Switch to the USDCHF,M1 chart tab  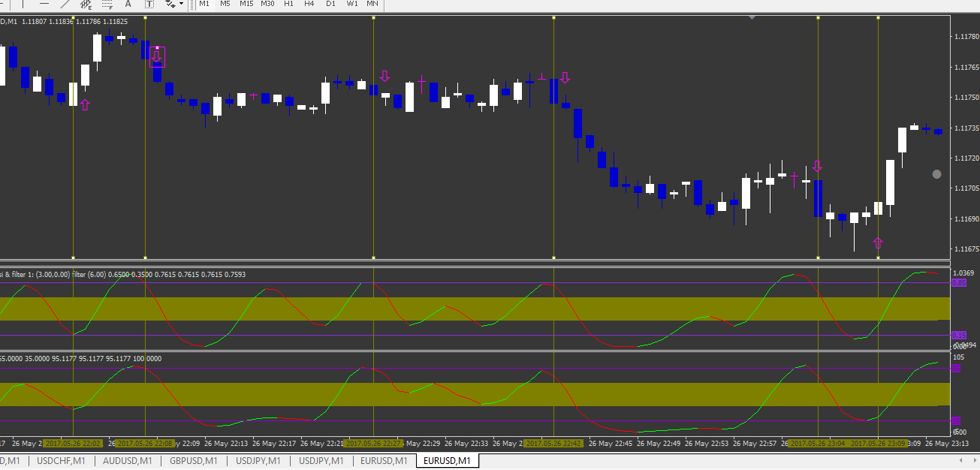pos(61,460)
